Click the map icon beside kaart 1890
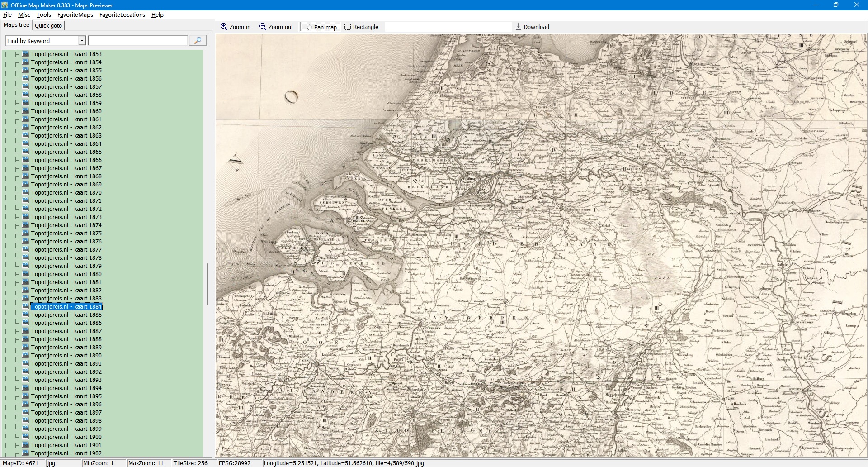868x467 pixels. 25,355
